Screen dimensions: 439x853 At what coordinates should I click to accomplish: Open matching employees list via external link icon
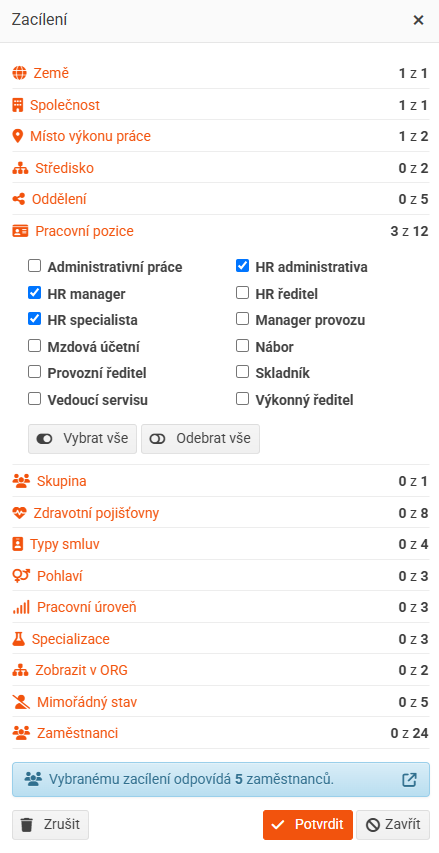pyautogui.click(x=409, y=780)
